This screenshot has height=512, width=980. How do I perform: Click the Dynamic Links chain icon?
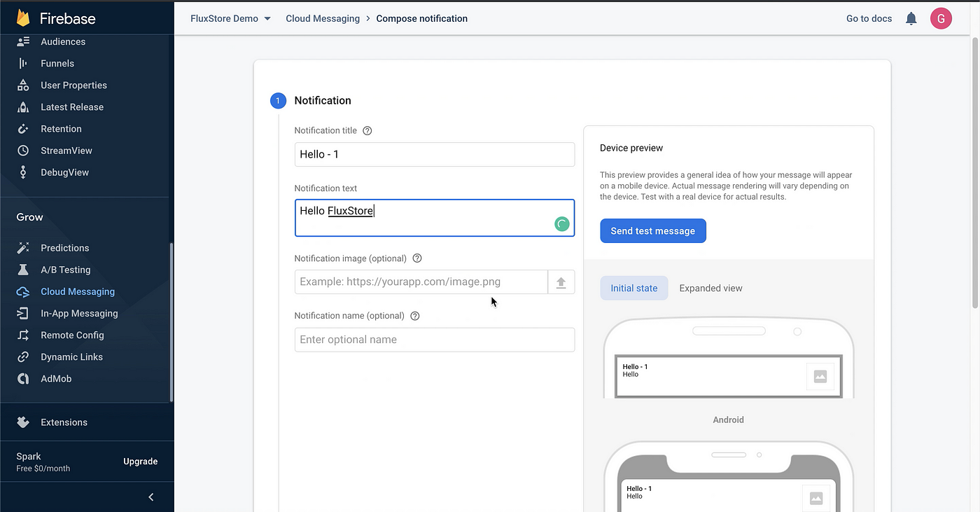click(x=23, y=357)
